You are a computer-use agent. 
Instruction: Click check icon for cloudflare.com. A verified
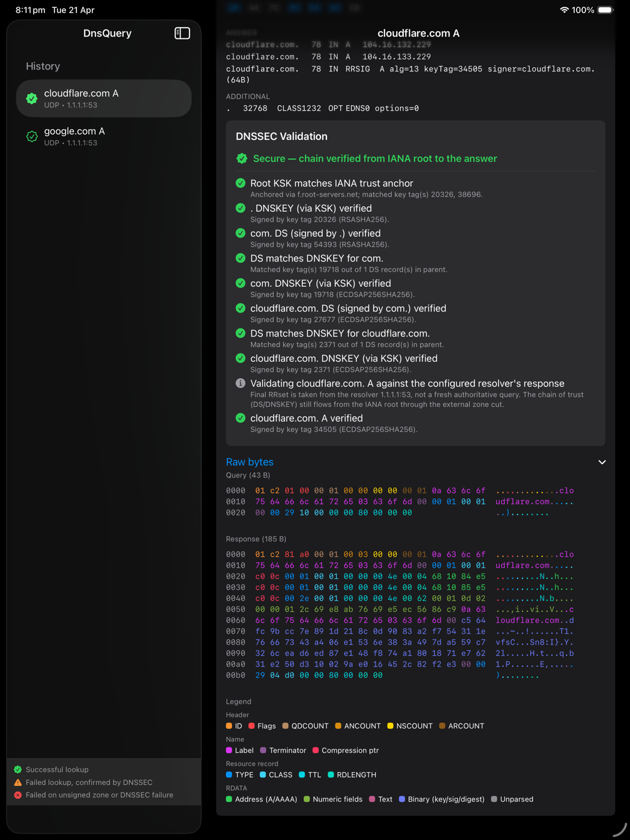click(x=241, y=418)
